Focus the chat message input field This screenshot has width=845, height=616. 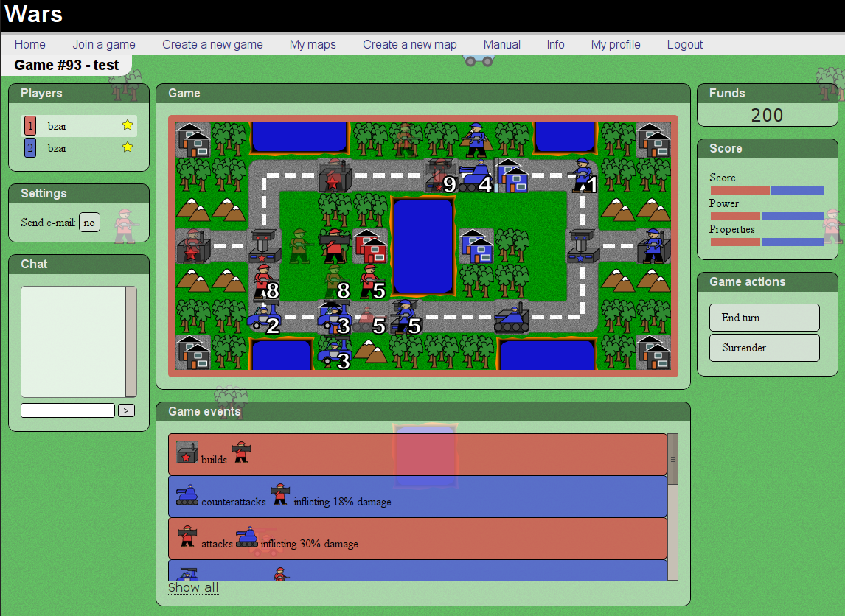(68, 410)
